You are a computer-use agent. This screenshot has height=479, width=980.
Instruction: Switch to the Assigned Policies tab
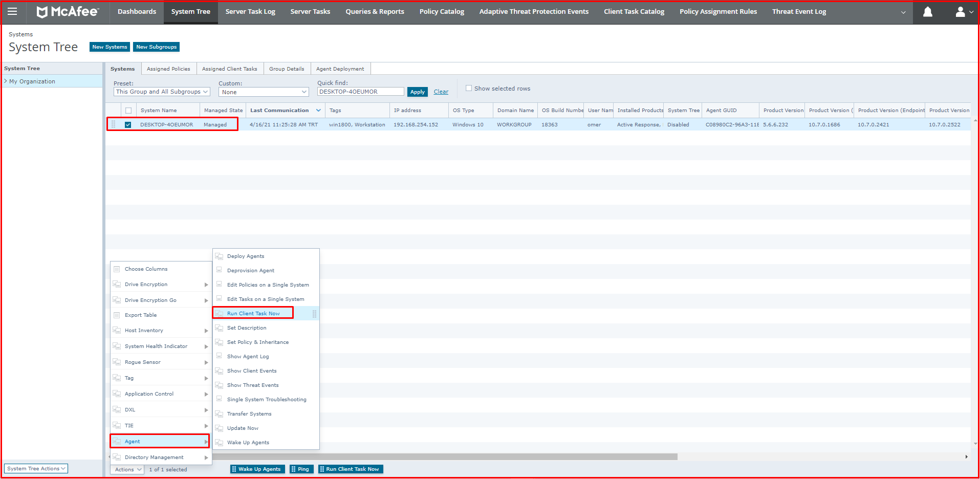click(x=168, y=69)
